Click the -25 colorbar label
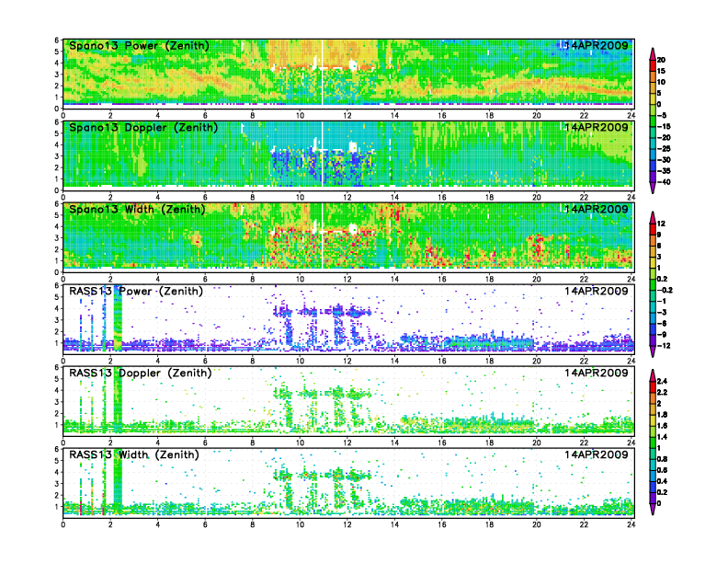The height and width of the screenshot is (563, 728). [664, 149]
